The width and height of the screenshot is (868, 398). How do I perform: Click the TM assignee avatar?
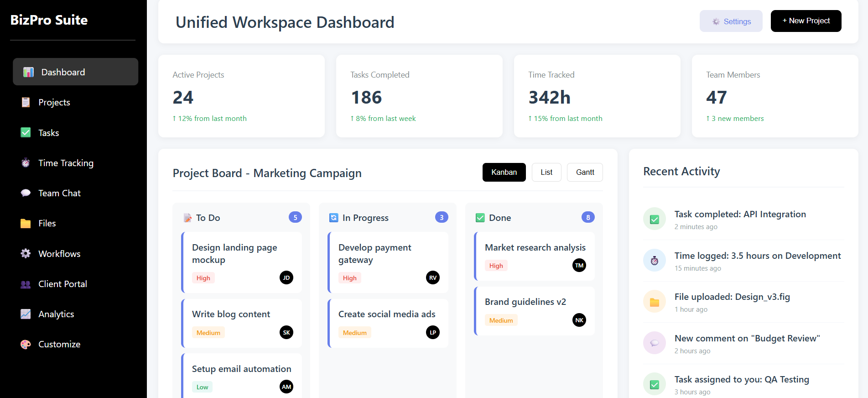[579, 265]
